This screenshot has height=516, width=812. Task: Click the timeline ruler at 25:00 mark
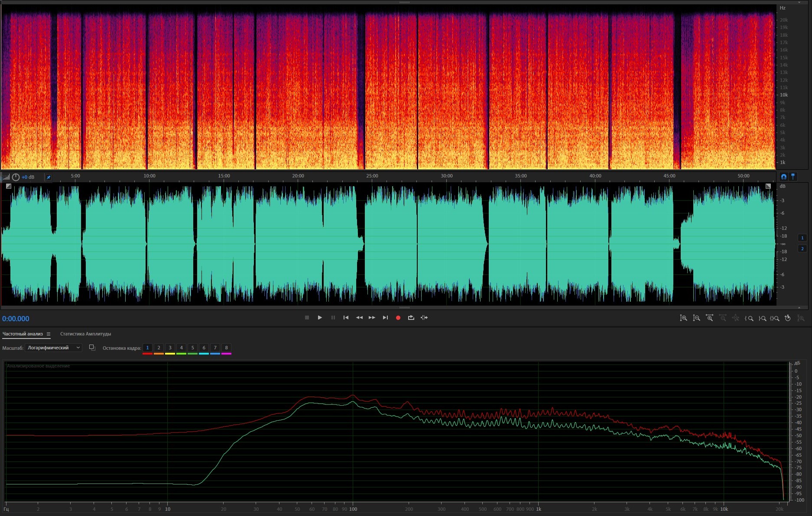click(x=372, y=176)
